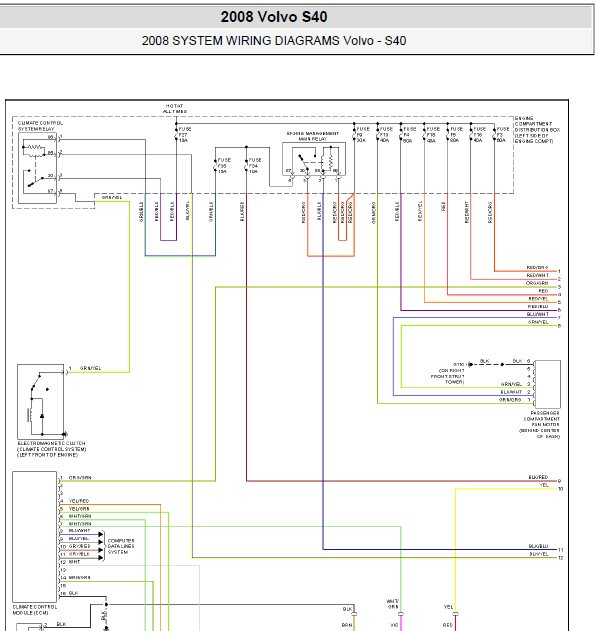Click the "RED/WHT" label at output 2

[538, 275]
